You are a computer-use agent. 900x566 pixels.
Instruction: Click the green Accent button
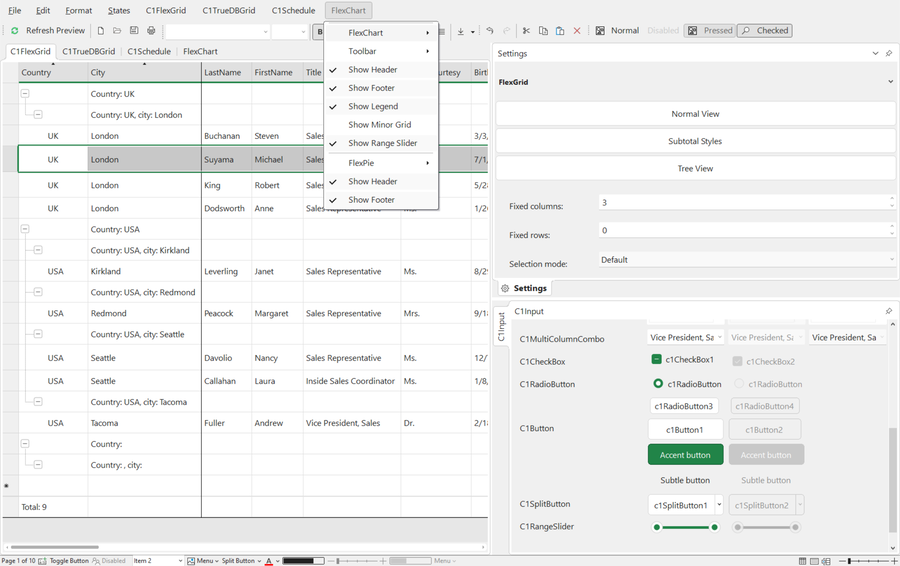tap(685, 455)
